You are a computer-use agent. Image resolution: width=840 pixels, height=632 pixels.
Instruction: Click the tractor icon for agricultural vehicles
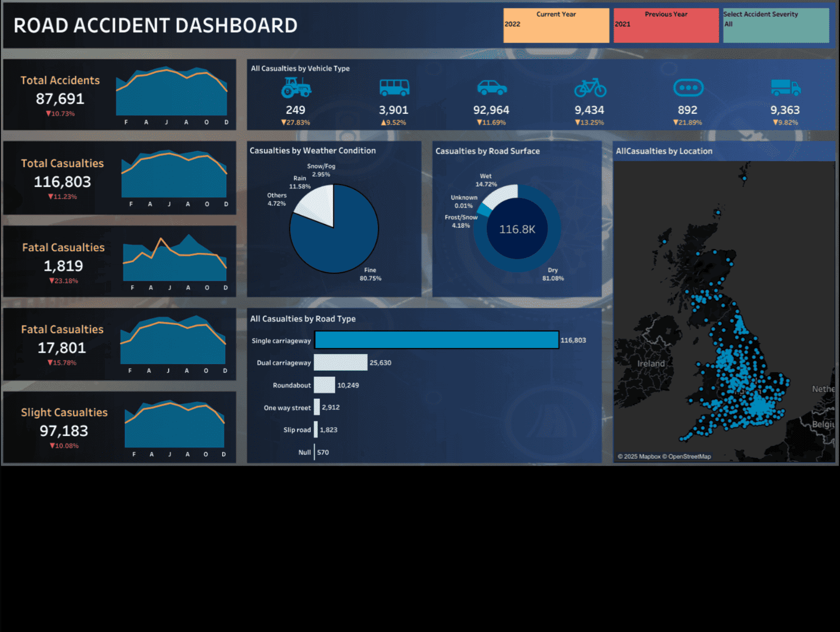coord(296,87)
